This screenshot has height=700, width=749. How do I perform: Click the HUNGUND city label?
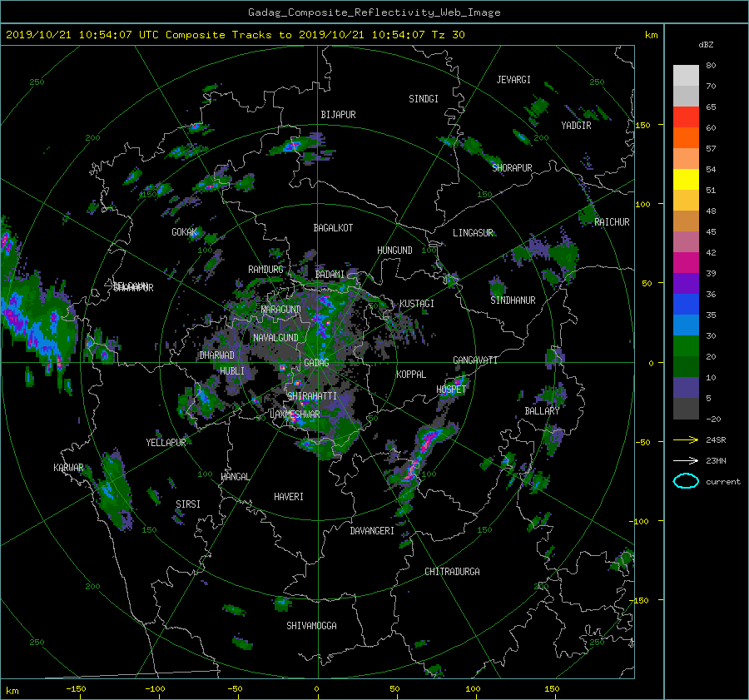tap(394, 251)
